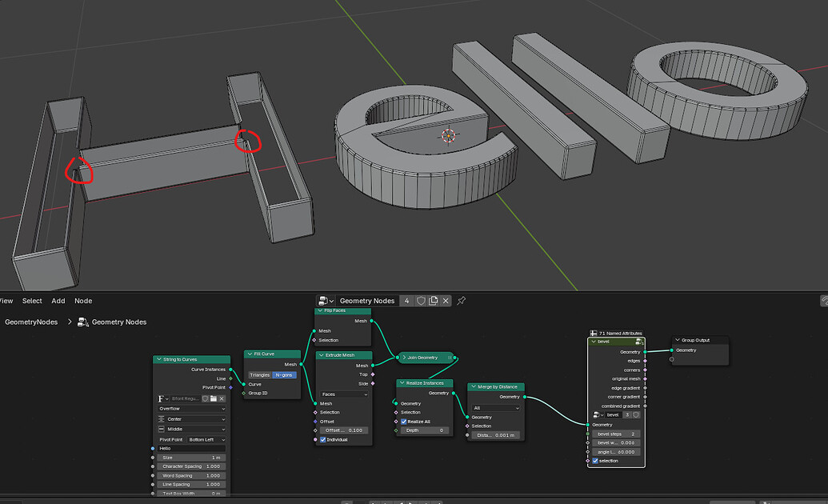
Task: Open the Add menu
Action: (x=58, y=301)
